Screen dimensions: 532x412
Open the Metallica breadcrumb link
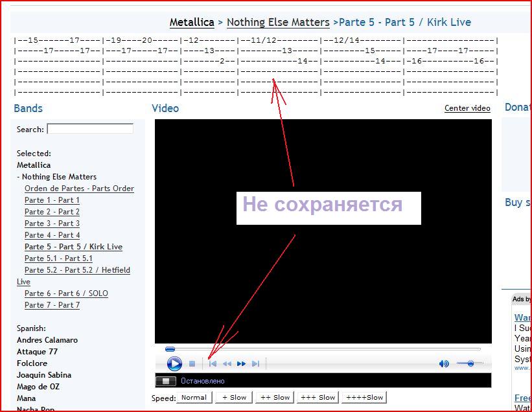(192, 23)
